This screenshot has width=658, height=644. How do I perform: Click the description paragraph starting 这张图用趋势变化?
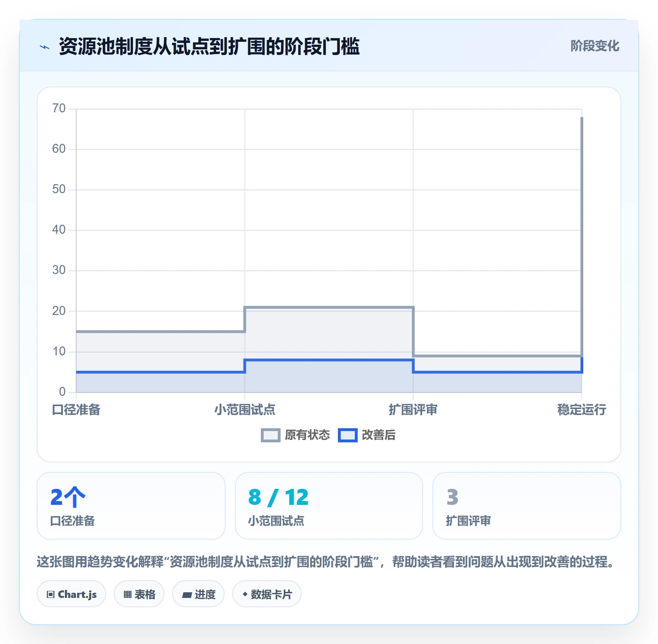tap(326, 562)
